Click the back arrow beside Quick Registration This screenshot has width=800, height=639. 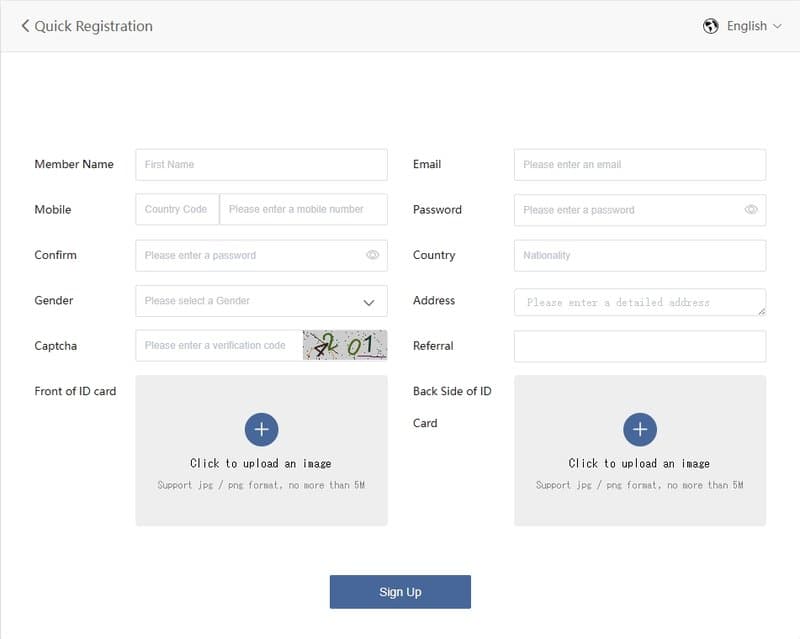point(25,26)
